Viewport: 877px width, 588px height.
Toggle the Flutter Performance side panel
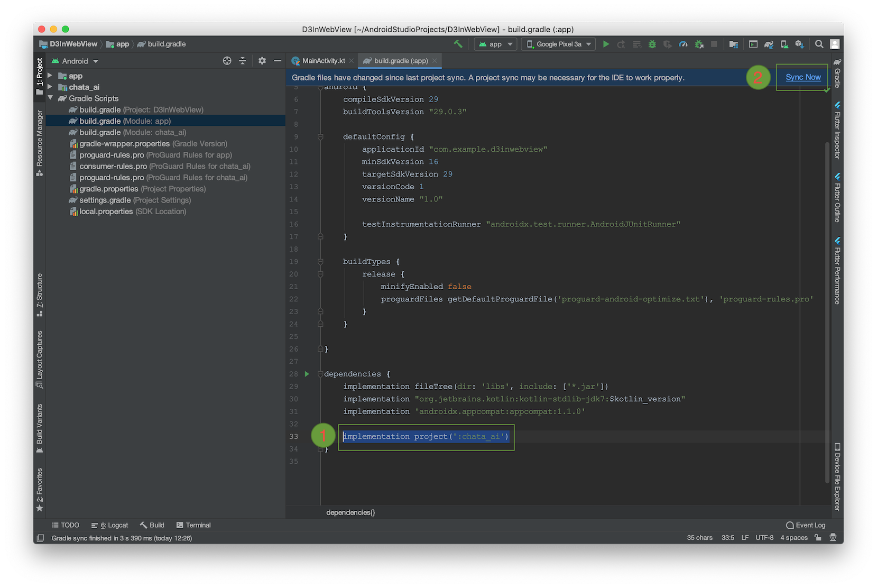(837, 270)
